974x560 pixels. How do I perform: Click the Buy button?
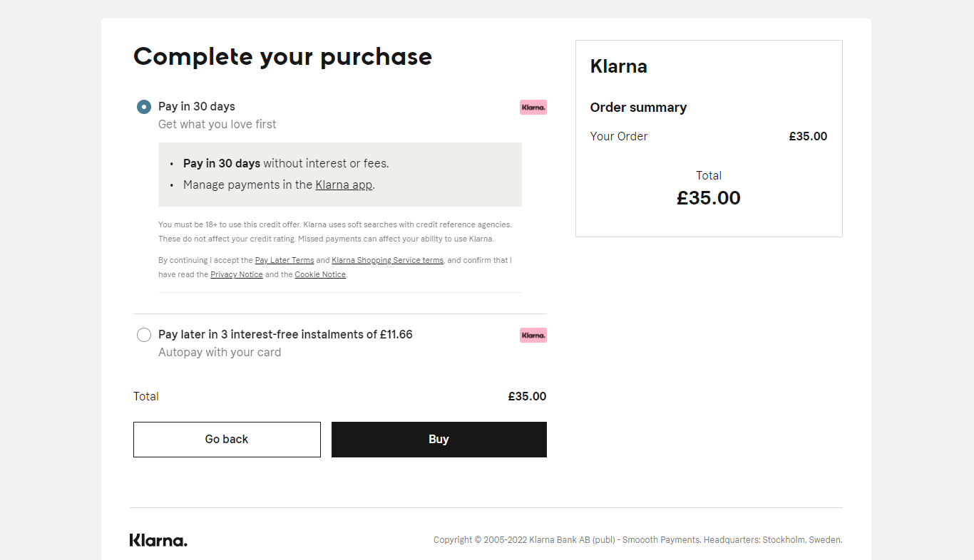coord(439,440)
